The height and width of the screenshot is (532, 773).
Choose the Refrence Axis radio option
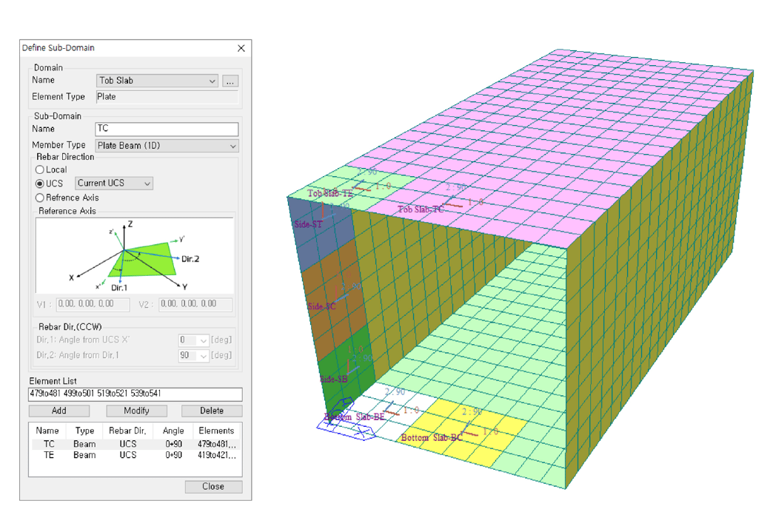[40, 198]
